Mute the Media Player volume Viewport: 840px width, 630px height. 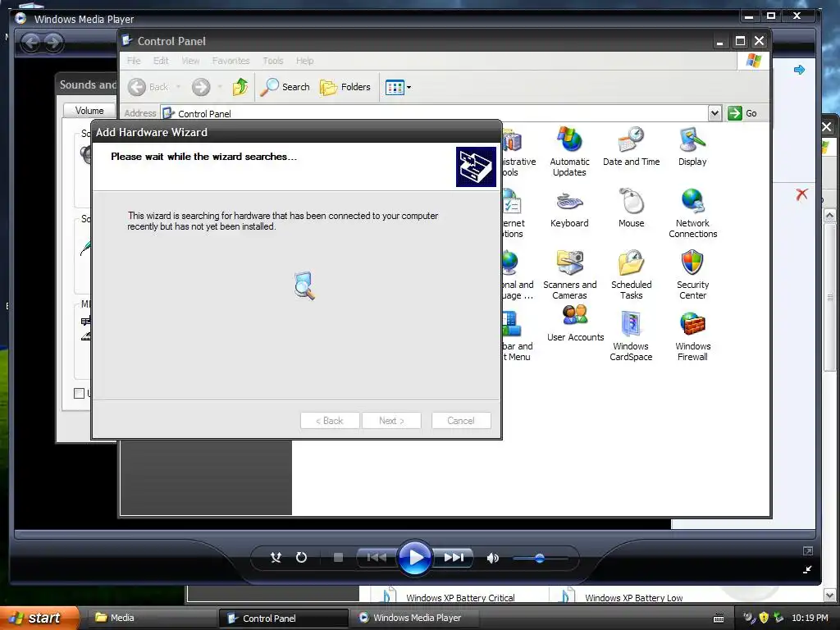pyautogui.click(x=492, y=558)
